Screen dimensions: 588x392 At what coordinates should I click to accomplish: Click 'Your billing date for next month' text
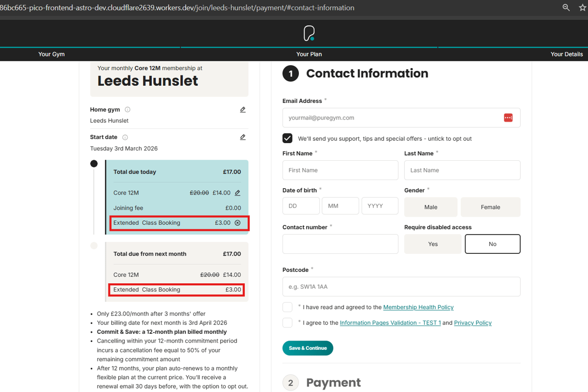coord(162,323)
